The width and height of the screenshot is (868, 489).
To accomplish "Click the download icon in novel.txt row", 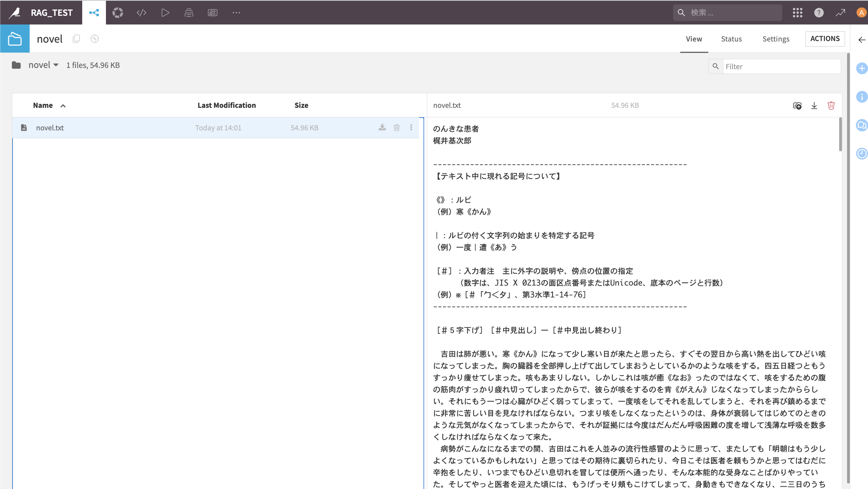I will point(382,128).
